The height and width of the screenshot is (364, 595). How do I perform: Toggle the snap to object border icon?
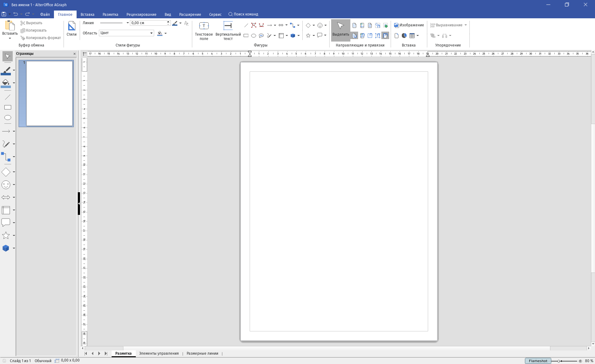370,36
